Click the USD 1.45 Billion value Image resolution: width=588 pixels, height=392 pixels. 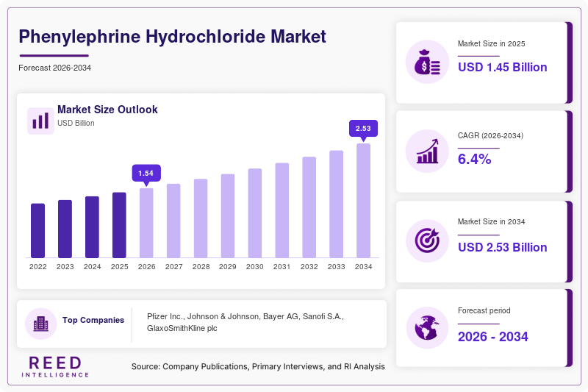(x=503, y=67)
